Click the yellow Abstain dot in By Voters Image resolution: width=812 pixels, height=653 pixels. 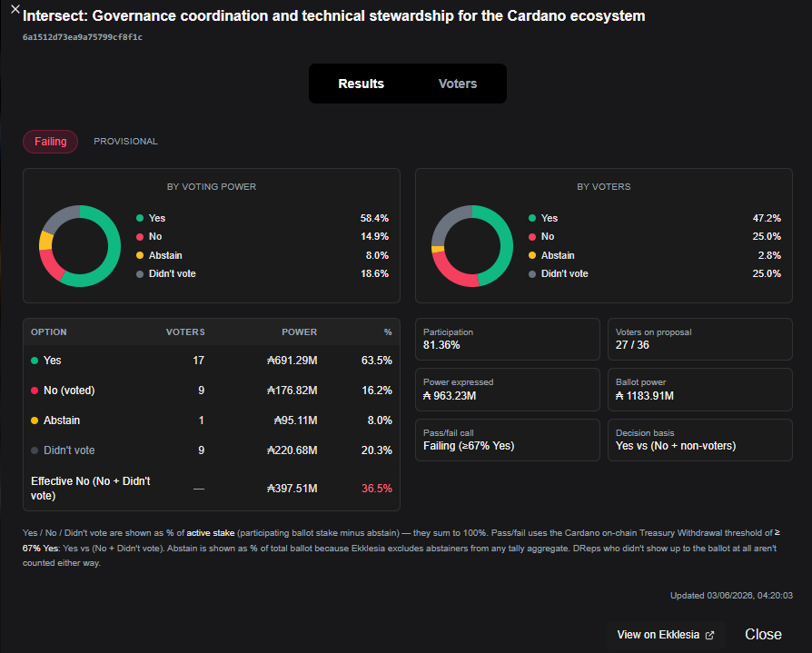click(532, 255)
